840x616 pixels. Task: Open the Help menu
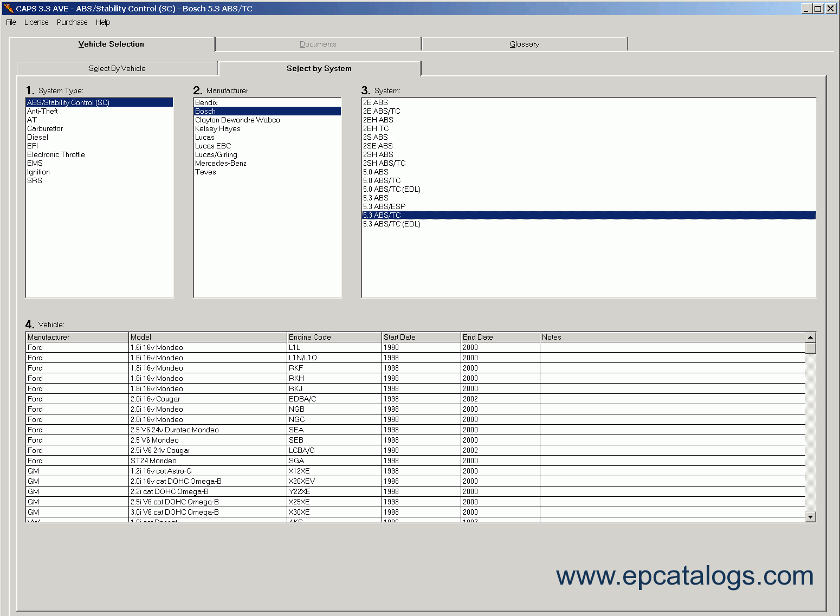tap(103, 22)
